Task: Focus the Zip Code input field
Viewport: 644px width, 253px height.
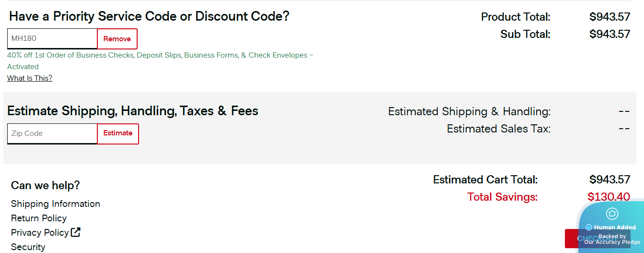Action: (x=52, y=133)
